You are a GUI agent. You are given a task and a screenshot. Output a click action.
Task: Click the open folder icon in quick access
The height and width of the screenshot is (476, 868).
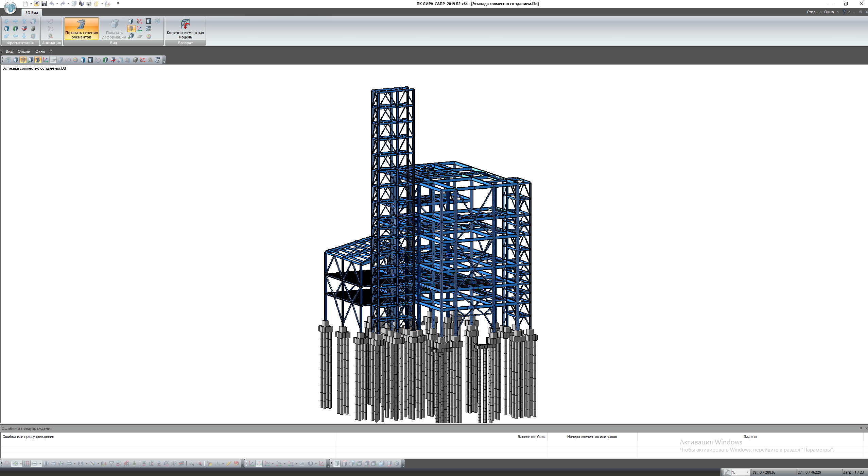36,4
